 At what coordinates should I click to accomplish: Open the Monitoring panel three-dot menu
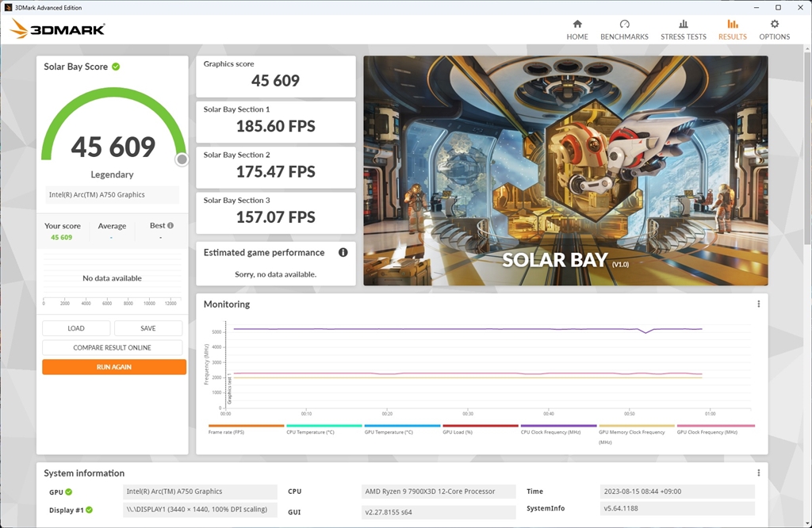point(759,304)
